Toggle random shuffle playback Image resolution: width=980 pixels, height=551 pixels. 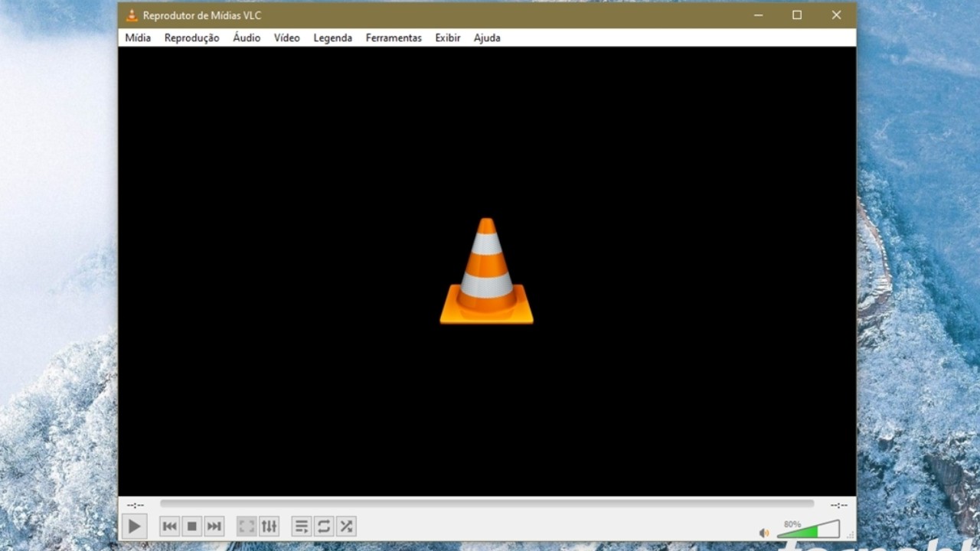346,527
